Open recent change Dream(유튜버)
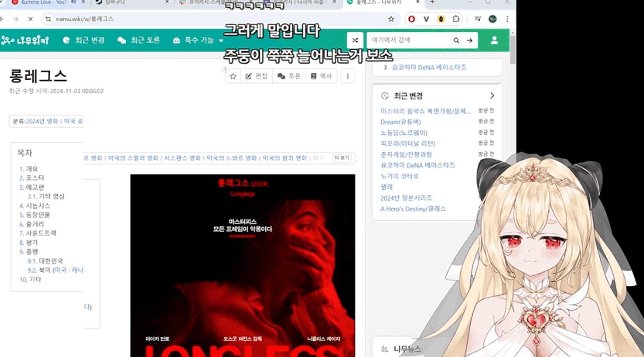The width and height of the screenshot is (644, 357). point(400,122)
